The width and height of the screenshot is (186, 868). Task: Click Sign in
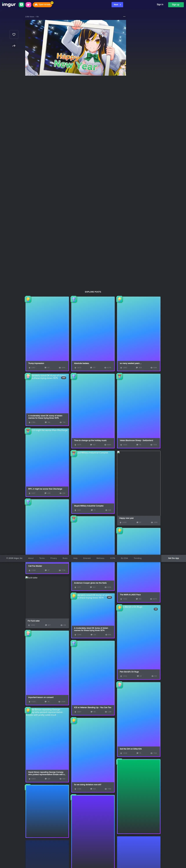point(160,5)
